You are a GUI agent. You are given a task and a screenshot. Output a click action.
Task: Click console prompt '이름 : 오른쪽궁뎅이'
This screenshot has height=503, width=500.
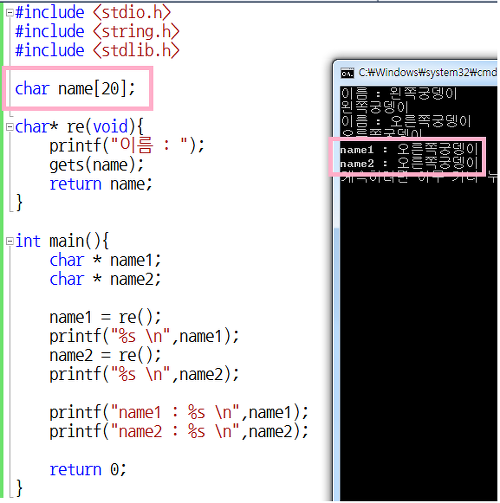coord(406,121)
